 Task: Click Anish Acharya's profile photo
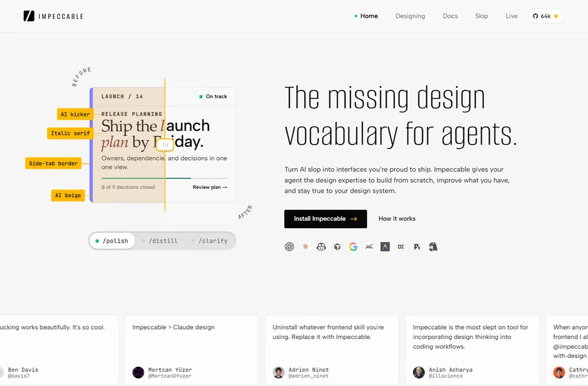(x=419, y=373)
